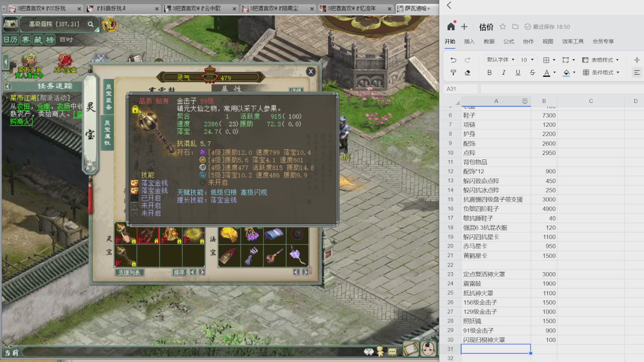This screenshot has height=362, width=644.
Task: Click the search magnifier beside 高级庭院
Action: (91, 24)
